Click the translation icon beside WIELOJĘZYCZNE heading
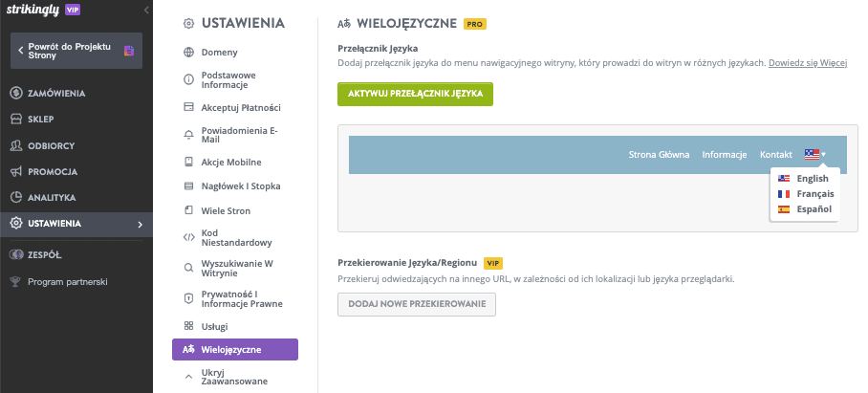 [344, 24]
